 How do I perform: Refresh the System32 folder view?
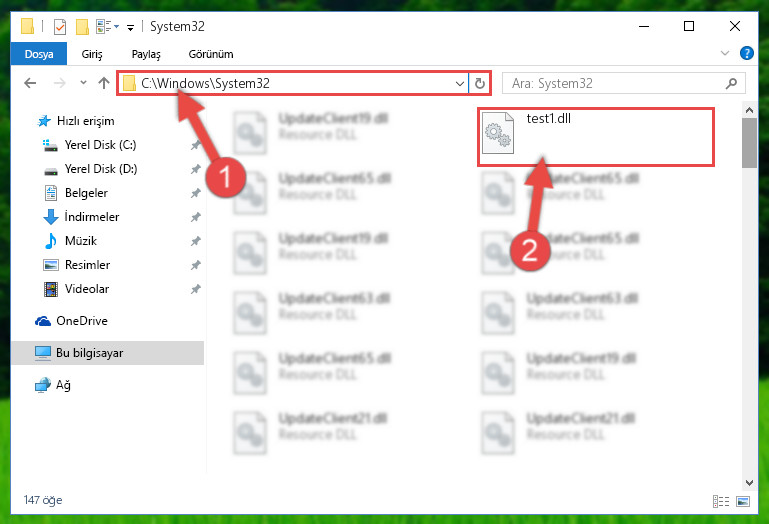point(480,83)
